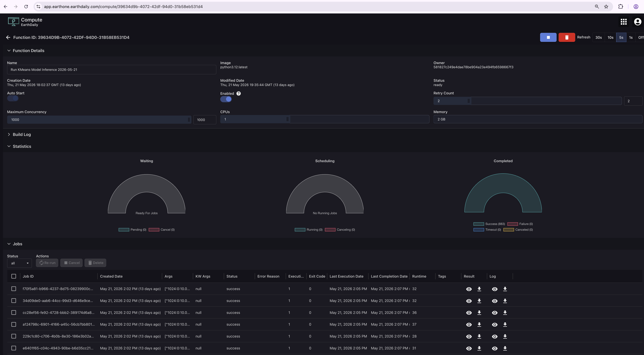The height and width of the screenshot is (355, 644).
Task: View log of job a124798c
Action: [x=495, y=324]
